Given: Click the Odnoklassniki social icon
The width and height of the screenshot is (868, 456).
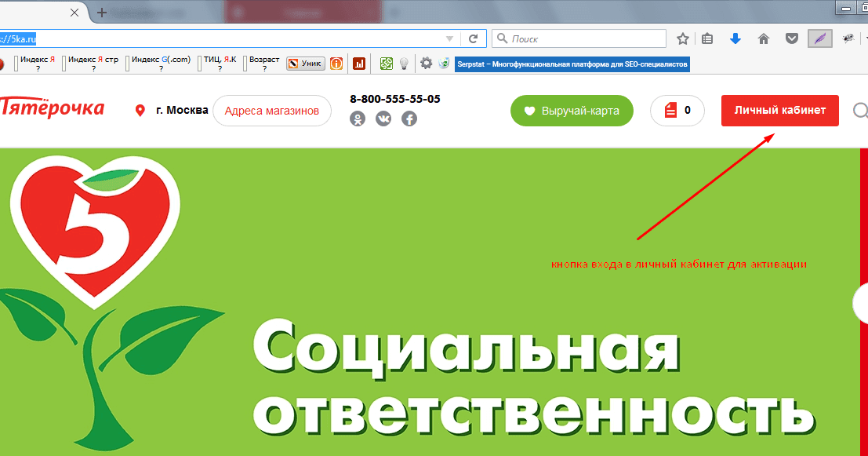Looking at the screenshot, I should [x=358, y=119].
